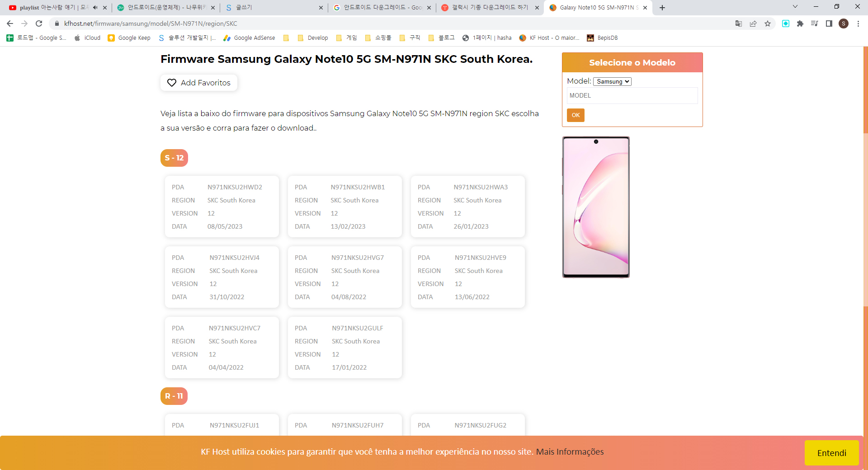Reload the current page

point(39,23)
